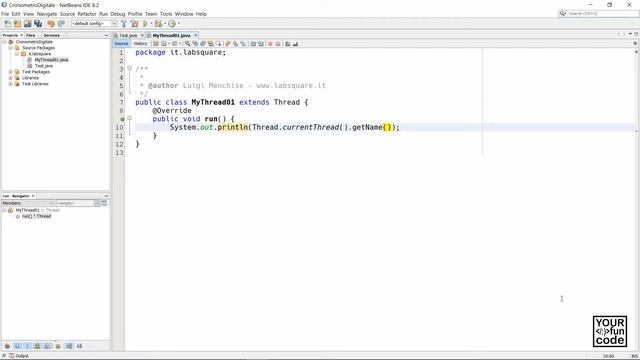Viewport: 640px width, 360px height.
Task: Open the Refactor menu
Action: [x=87, y=14]
